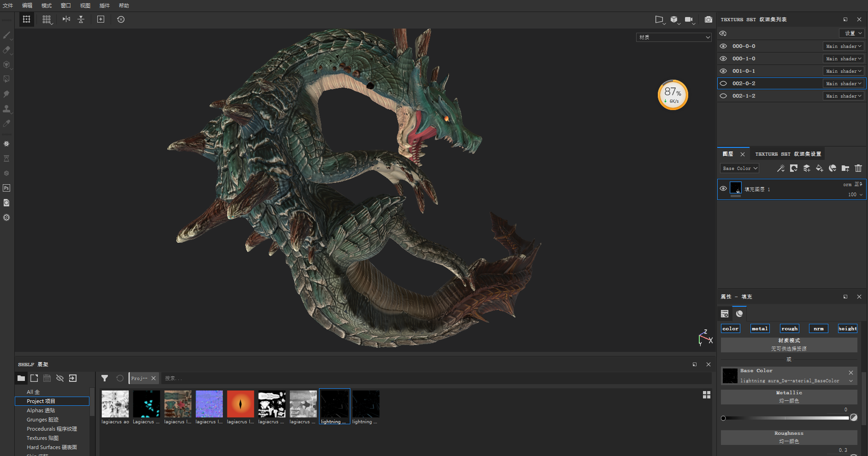
Task: Open Main shader dropdown for 002-1-2
Action: click(844, 96)
